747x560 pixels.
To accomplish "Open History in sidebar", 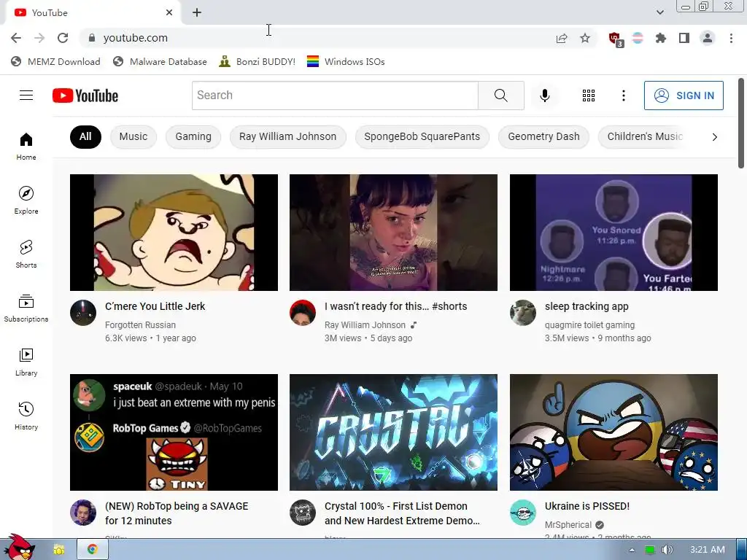I will (26, 416).
